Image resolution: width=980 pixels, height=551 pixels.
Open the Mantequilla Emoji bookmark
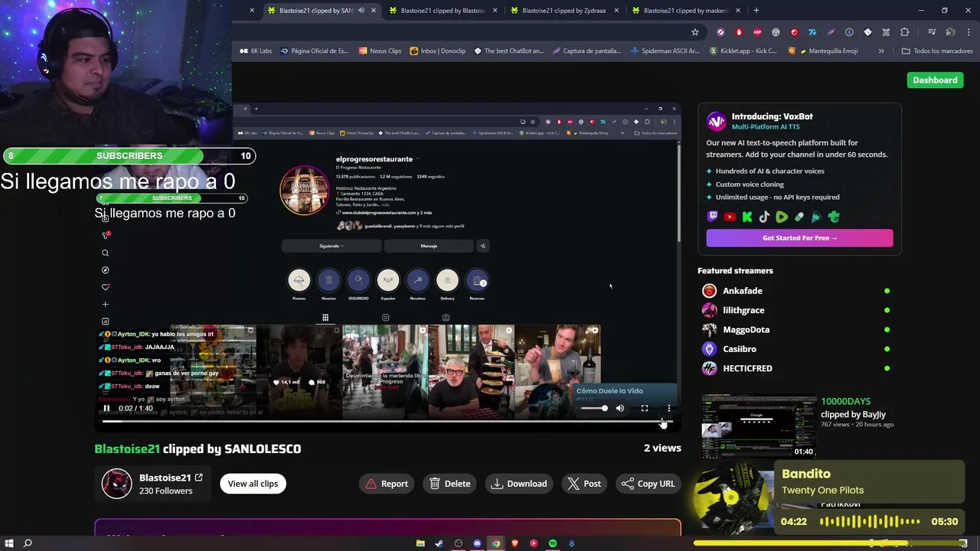coord(825,51)
